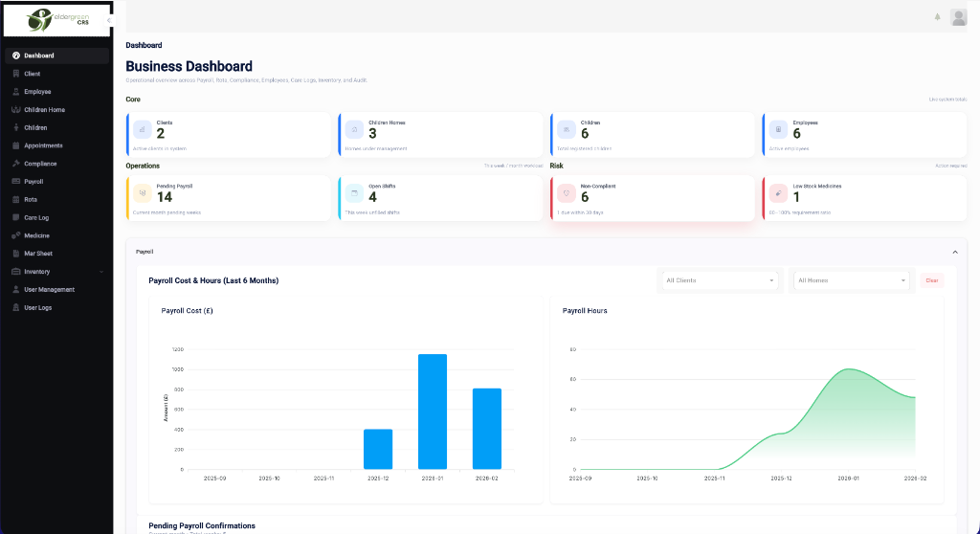Go to Children Home page

pos(56,109)
